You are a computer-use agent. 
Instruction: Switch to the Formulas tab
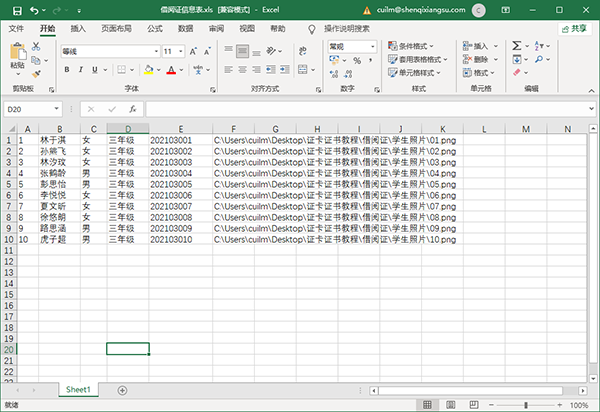click(x=155, y=29)
